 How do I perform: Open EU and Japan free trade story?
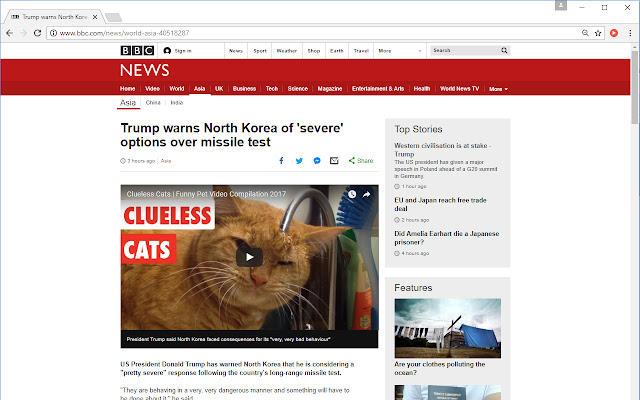point(440,204)
